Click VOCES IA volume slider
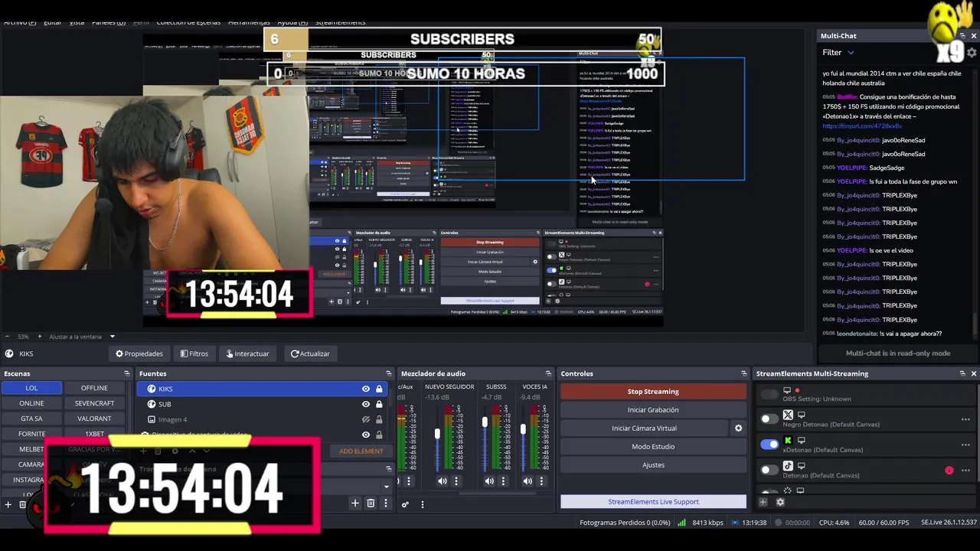 pyautogui.click(x=523, y=431)
